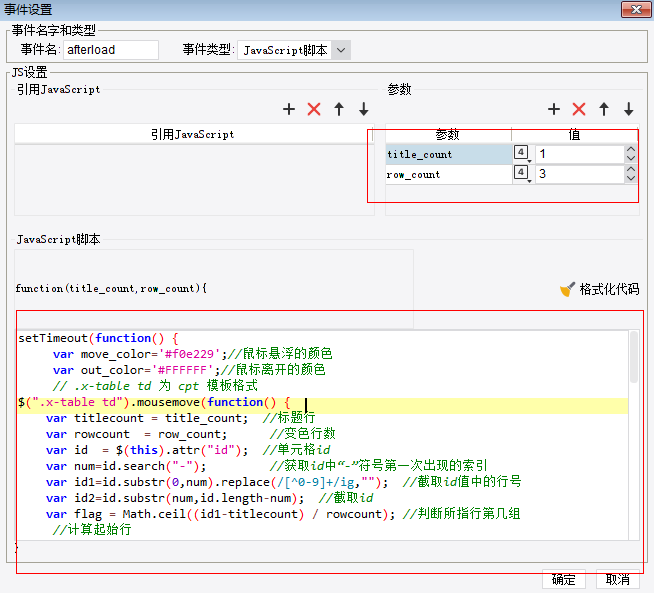654x593 pixels.
Task: Click the 参数 column header
Action: [x=448, y=134]
